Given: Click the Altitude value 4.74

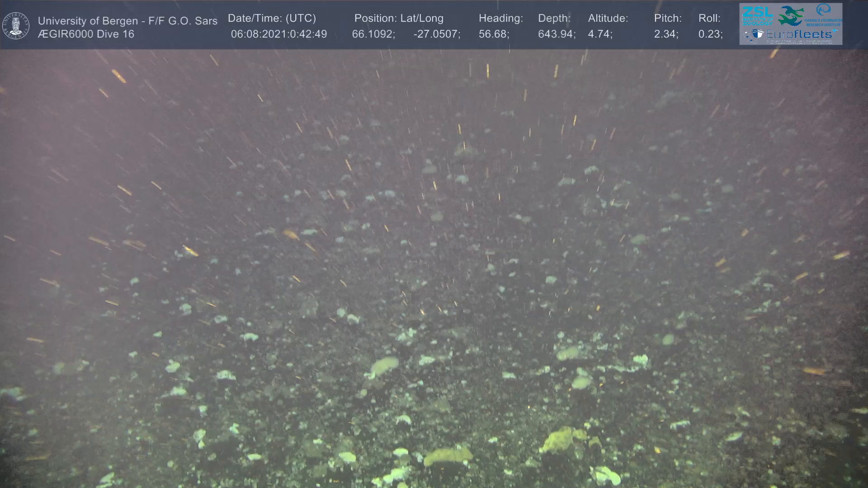Looking at the screenshot, I should [600, 34].
